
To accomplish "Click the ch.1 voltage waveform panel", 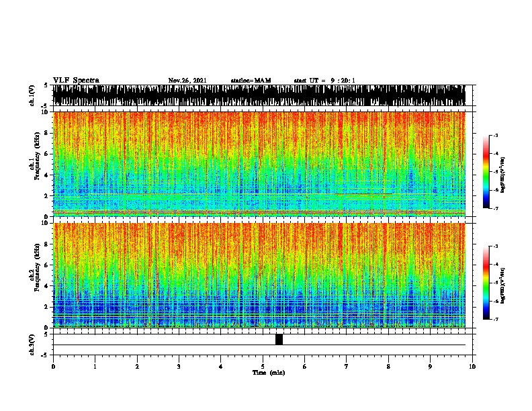I will (259, 95).
